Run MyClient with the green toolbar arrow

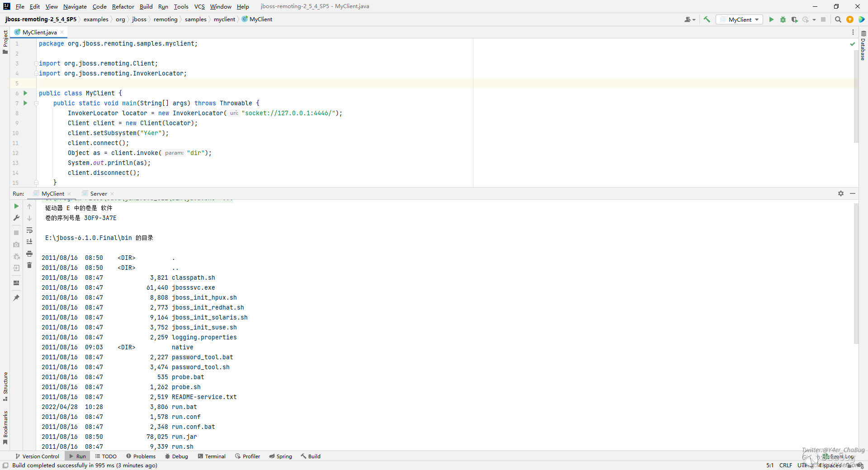pos(771,19)
